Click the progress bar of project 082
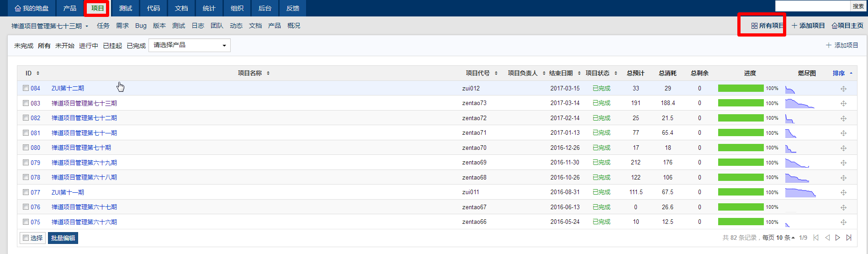Image resolution: width=868 pixels, height=254 pixels. pos(741,118)
